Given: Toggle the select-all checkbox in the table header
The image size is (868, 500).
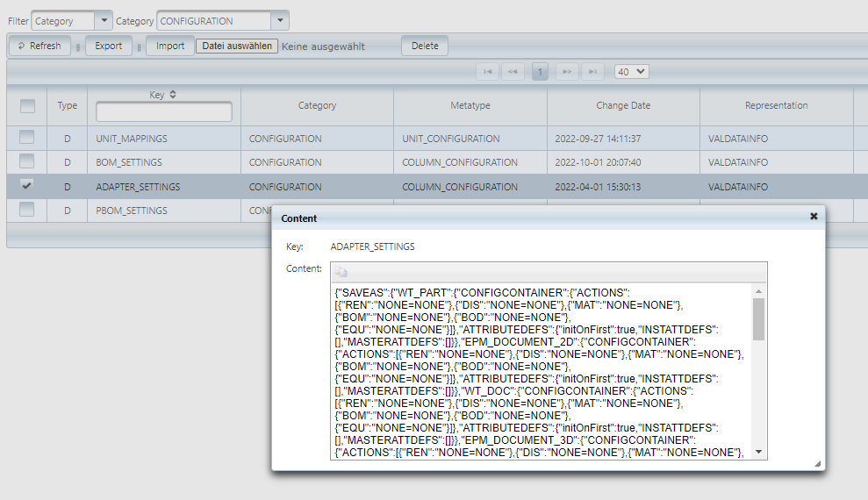Looking at the screenshot, I should (28, 106).
